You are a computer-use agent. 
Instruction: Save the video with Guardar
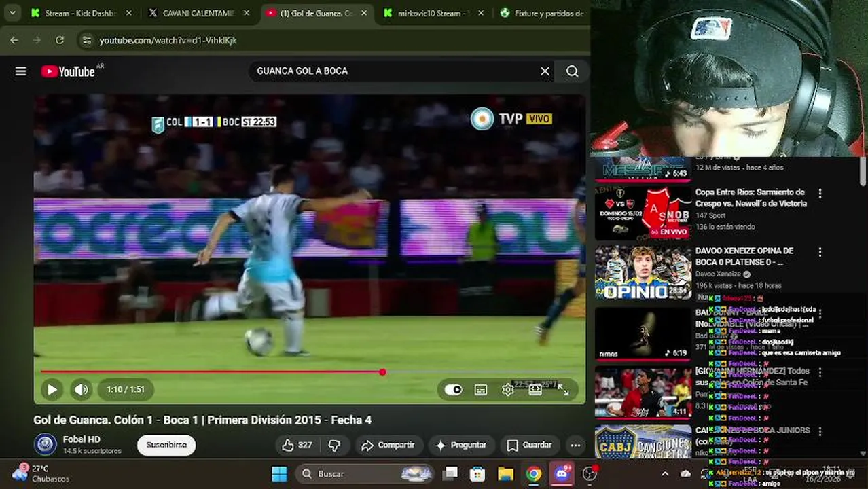[x=530, y=446]
